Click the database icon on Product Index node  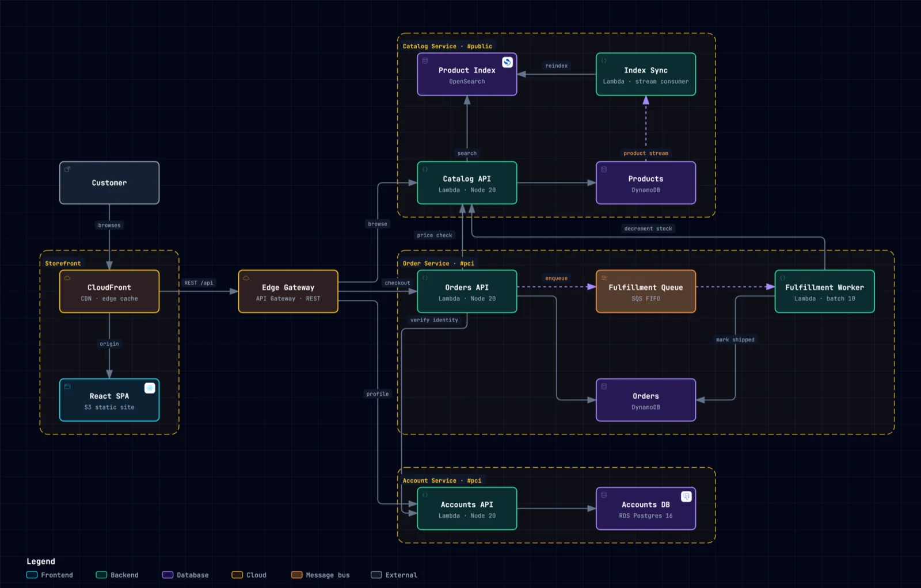pos(425,60)
